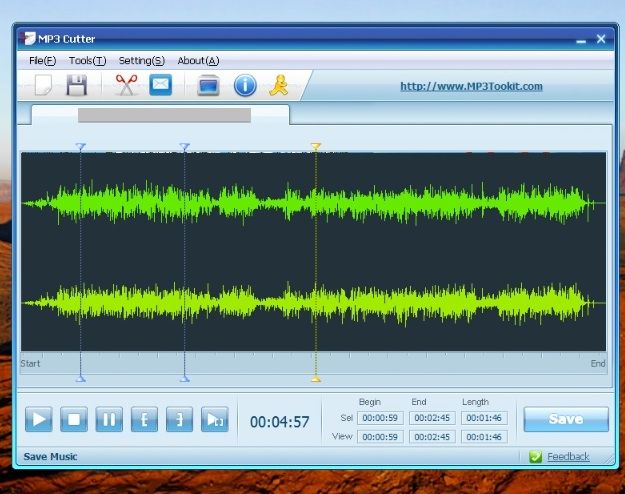Click the second blue marker above waveform
The image size is (625, 494).
[184, 147]
